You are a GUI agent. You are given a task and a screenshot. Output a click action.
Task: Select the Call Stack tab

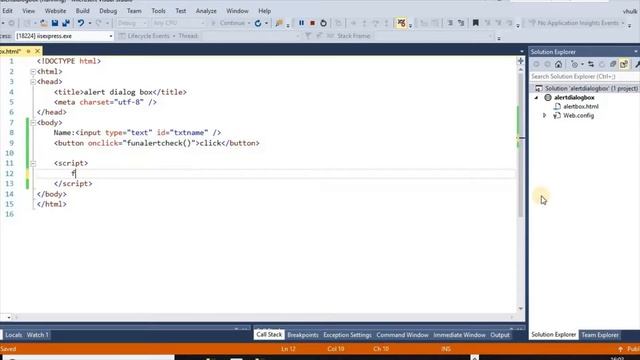coord(269,335)
